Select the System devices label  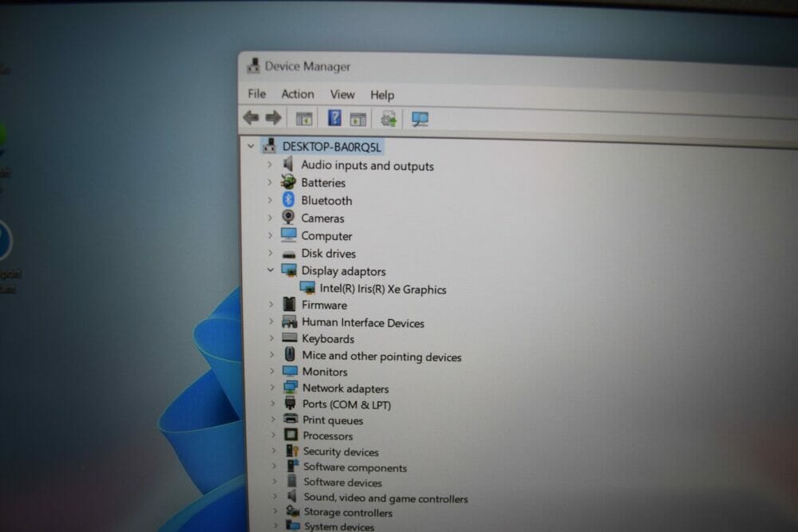339,527
